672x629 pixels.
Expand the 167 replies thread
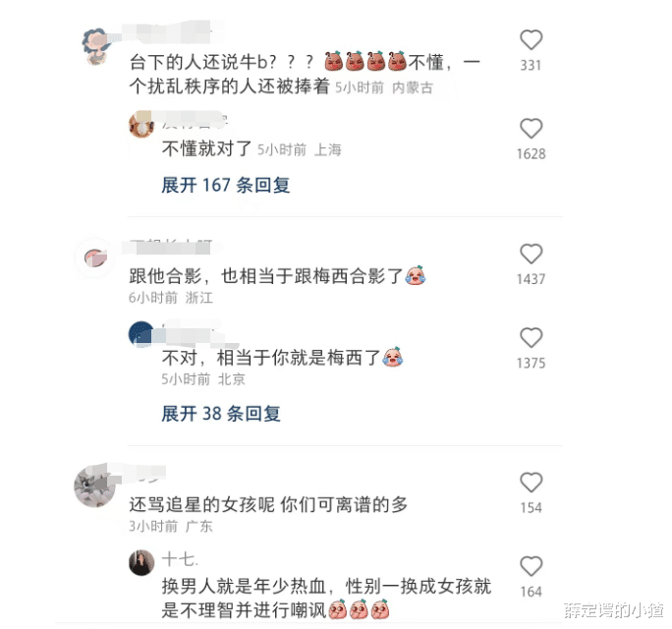pos(225,185)
